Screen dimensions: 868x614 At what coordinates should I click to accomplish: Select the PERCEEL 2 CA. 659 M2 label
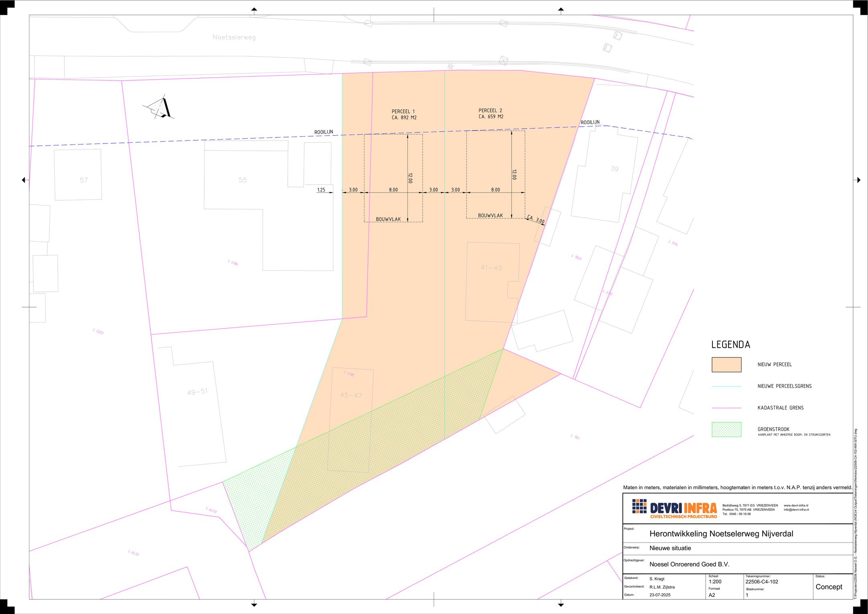[x=491, y=113]
